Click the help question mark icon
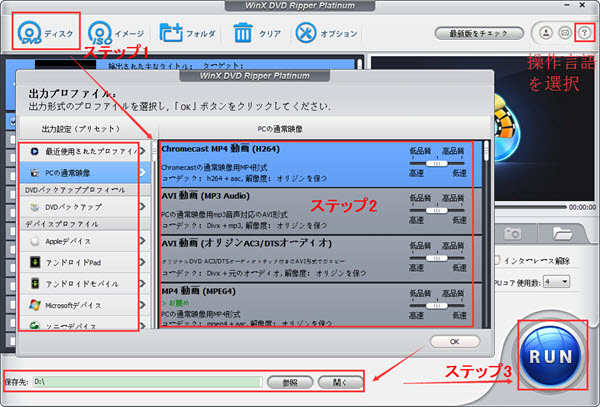Screen dimensions: 600x407 [584, 33]
